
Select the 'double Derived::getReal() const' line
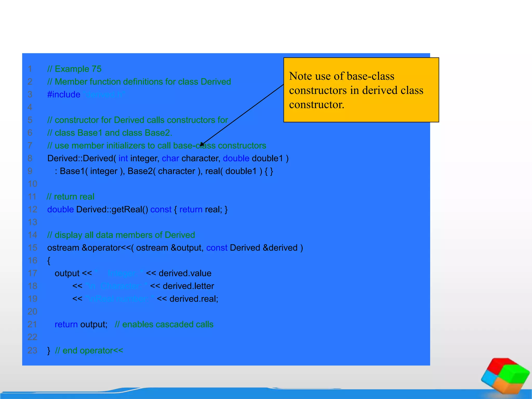137,209
